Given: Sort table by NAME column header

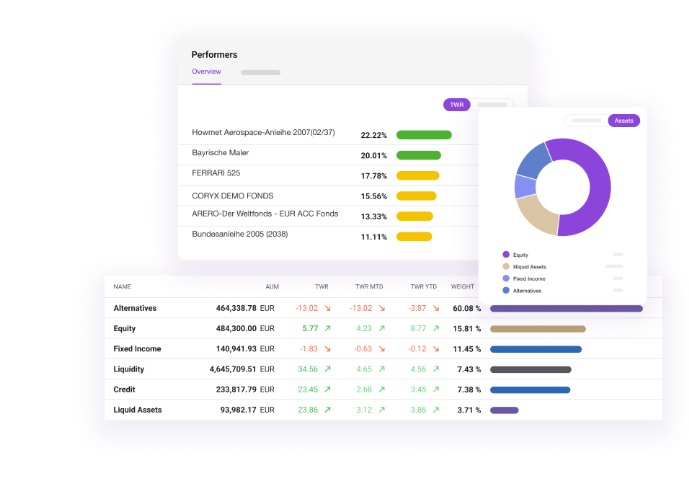Looking at the screenshot, I should coord(122,286).
